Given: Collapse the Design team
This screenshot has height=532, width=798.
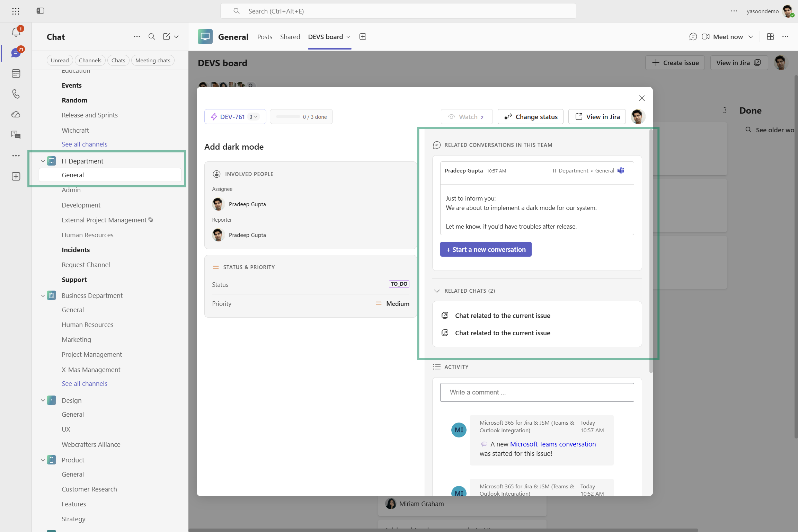Looking at the screenshot, I should [x=43, y=400].
